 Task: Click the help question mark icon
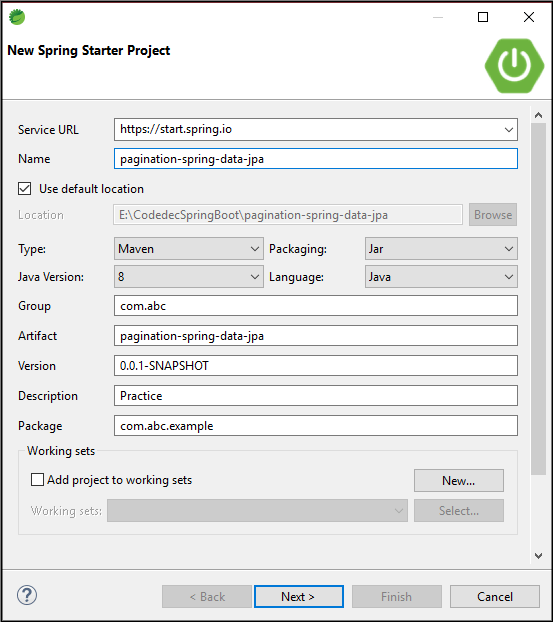coord(27,595)
